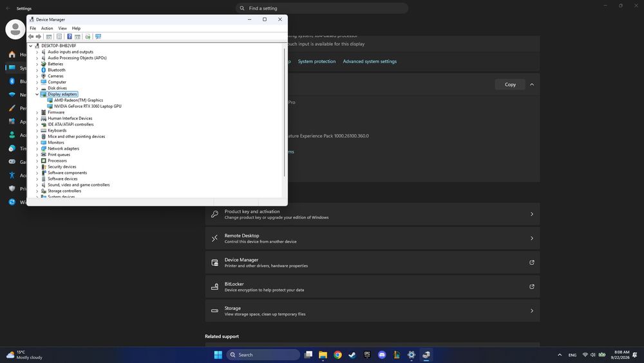Open Accessibility icon in Settings sidebar
Viewport: 644px width, 363px height.
tap(12, 175)
